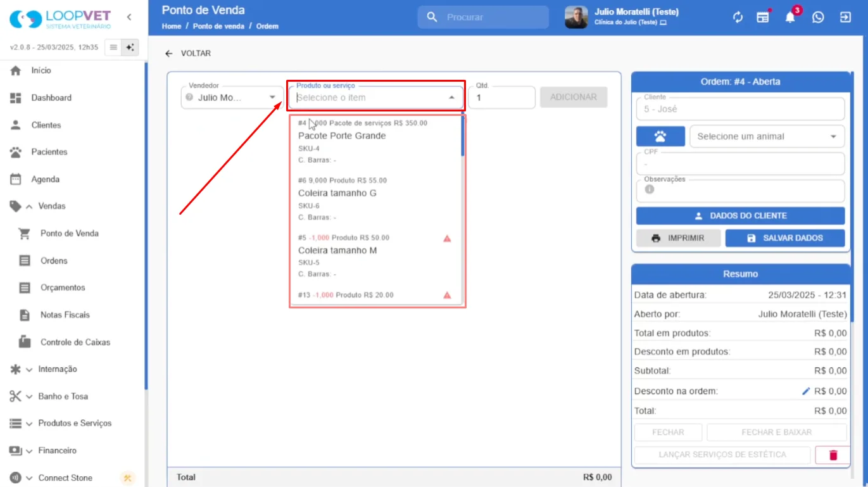The height and width of the screenshot is (487, 868).
Task: Open the Selecione um animal dropdown
Action: click(767, 136)
